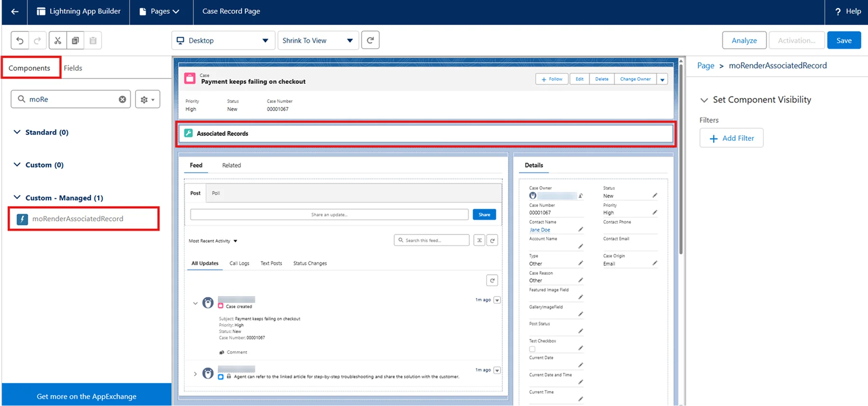Click refresh icon next to feed search
The height and width of the screenshot is (406, 868).
click(492, 240)
